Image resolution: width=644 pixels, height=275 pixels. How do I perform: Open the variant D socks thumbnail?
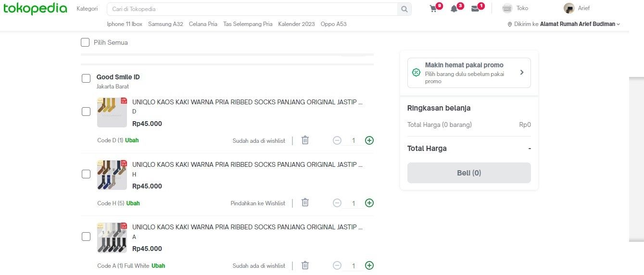pos(112,112)
